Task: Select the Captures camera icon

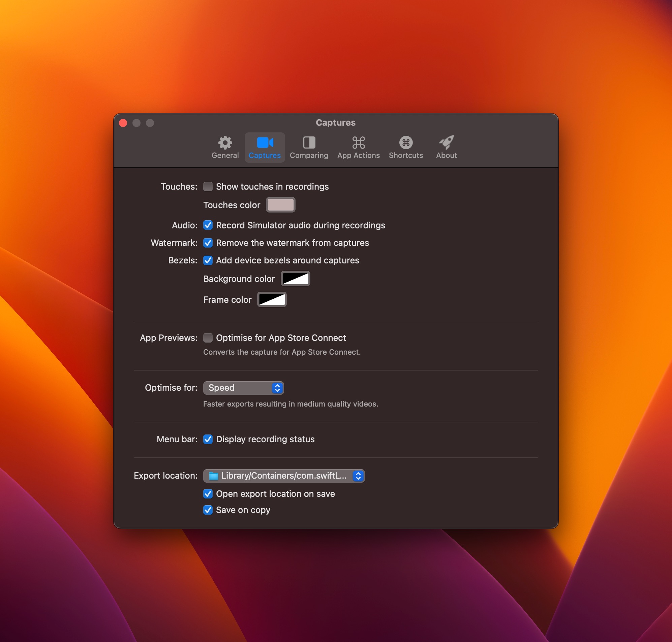Action: click(265, 143)
